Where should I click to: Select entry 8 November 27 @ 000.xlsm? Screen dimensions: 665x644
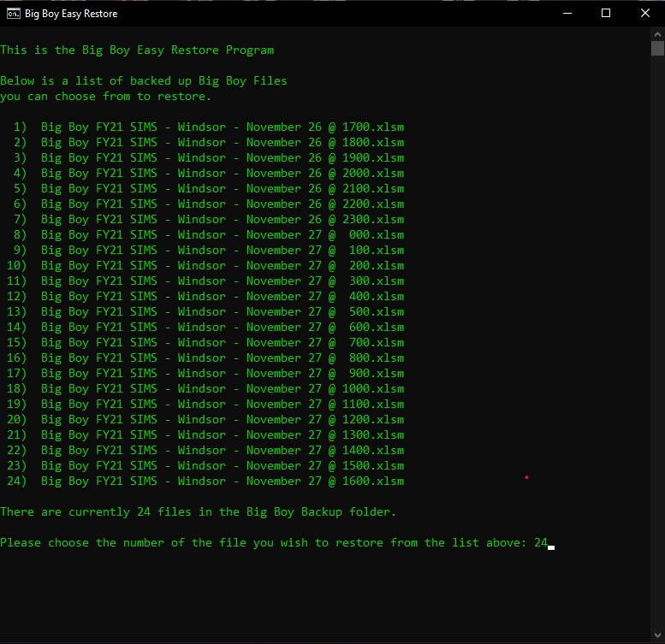[x=209, y=234]
